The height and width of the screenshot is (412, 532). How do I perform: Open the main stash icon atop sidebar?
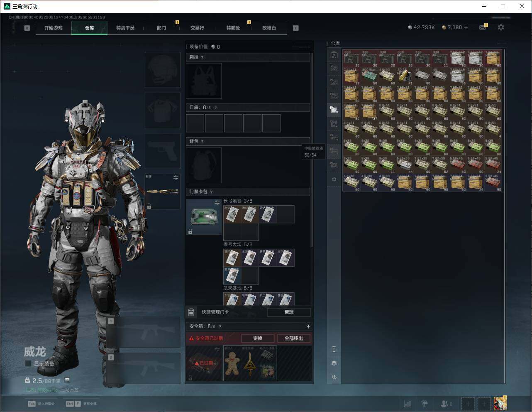(x=334, y=55)
